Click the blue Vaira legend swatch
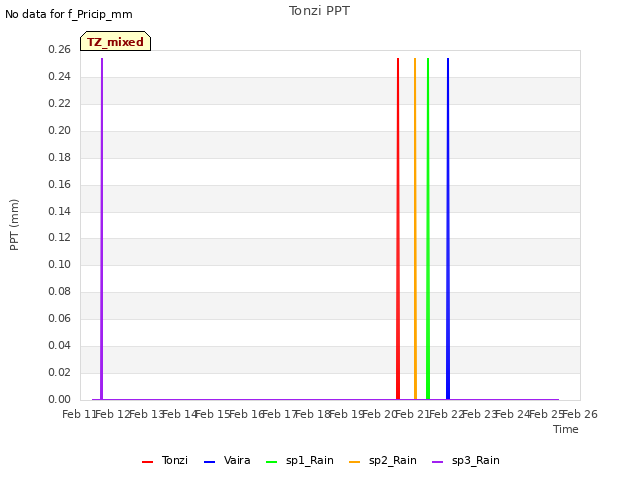 click(x=209, y=462)
